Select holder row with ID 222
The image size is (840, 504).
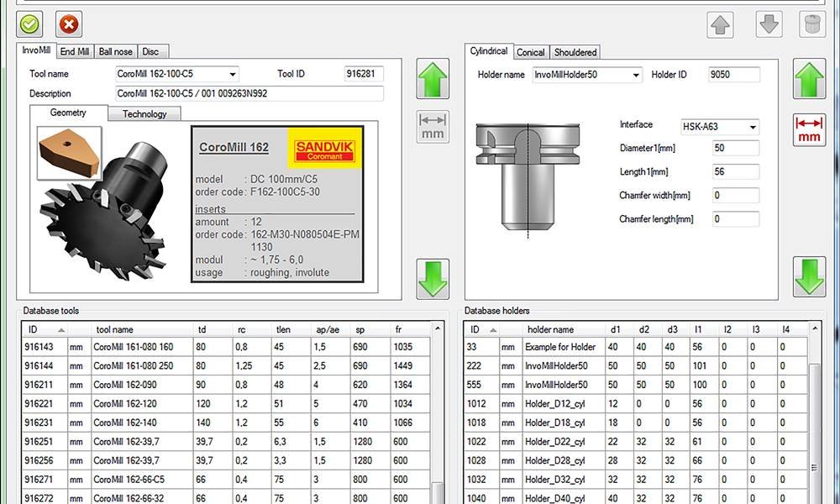point(636,365)
